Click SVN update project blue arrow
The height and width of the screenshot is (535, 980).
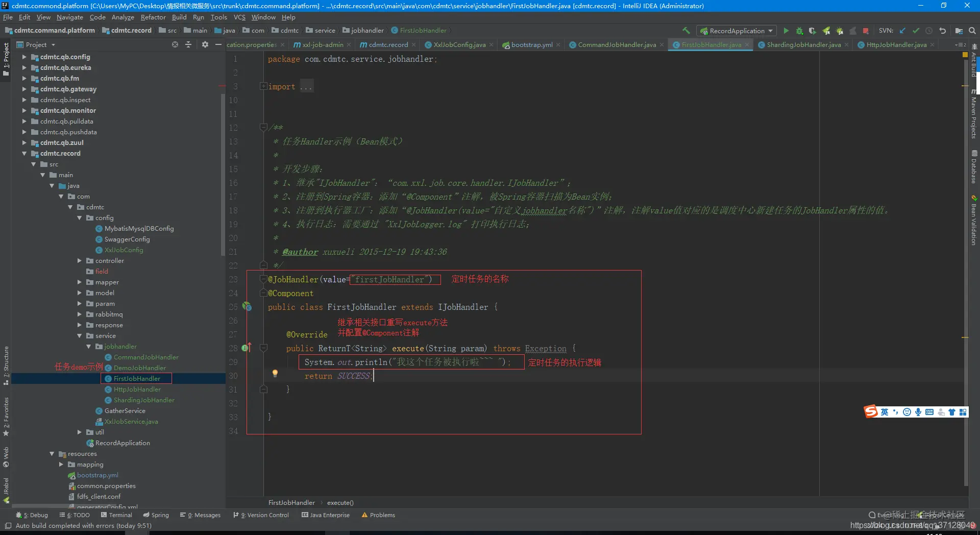point(902,31)
